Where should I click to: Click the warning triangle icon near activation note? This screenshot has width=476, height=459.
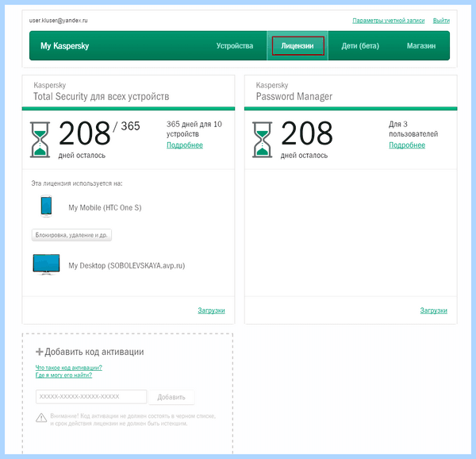pos(41,418)
